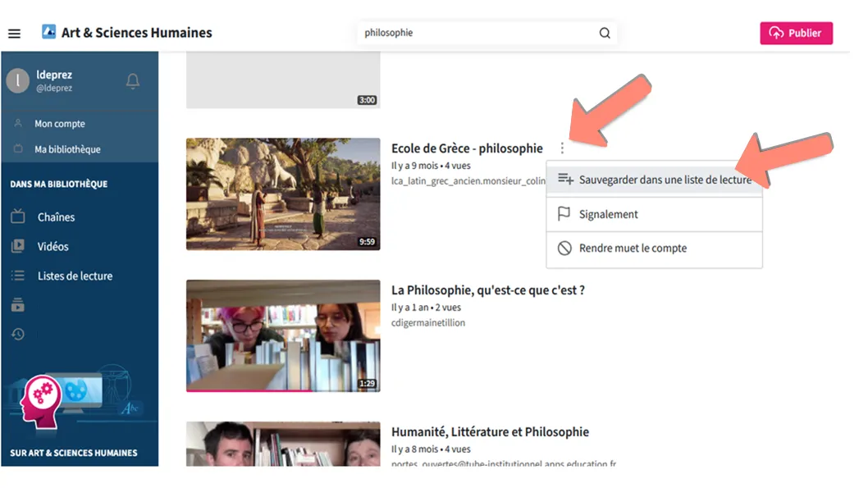This screenshot has height=488, width=868.
Task: Click the playlist-add icon in menu
Action: [x=565, y=179]
